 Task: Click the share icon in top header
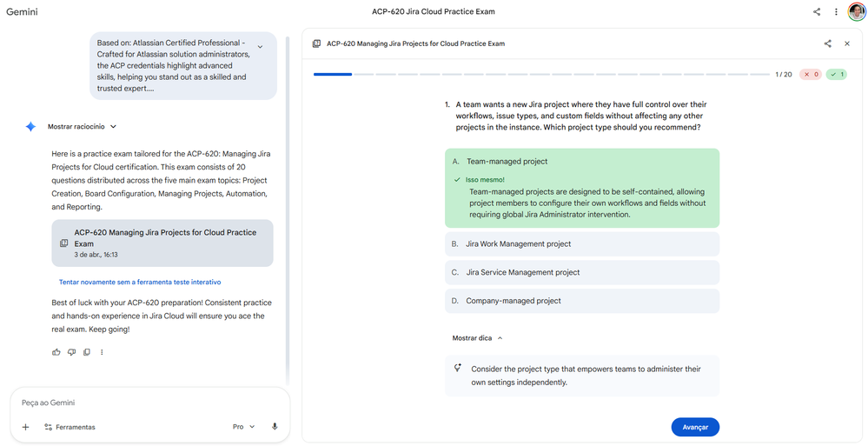(x=817, y=11)
